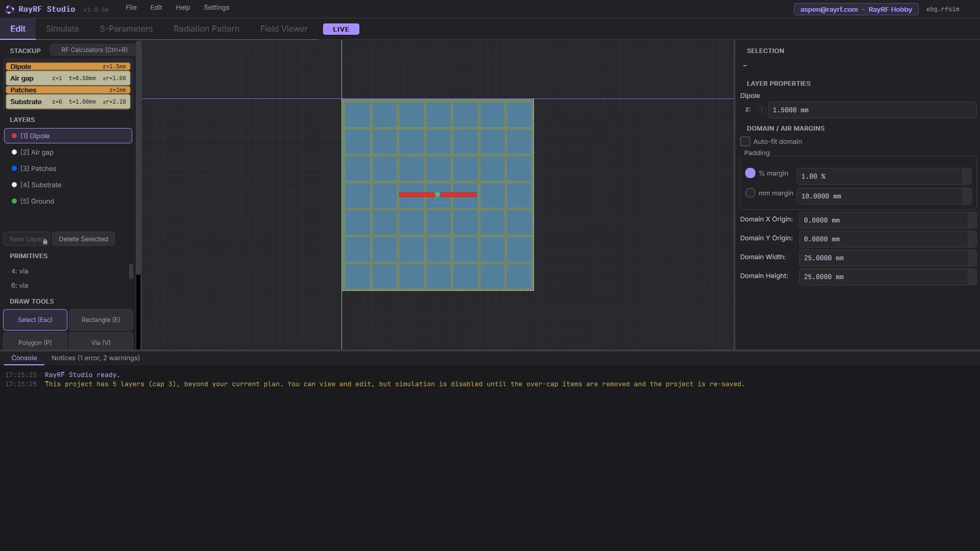Click the Ground layer green color dot

coord(14,201)
